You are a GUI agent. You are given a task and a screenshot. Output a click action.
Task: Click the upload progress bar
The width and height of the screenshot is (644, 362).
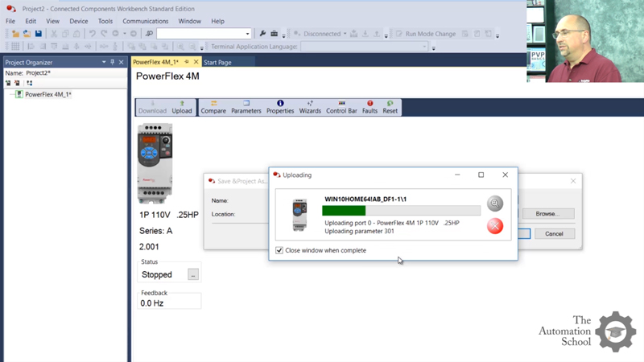(x=401, y=211)
